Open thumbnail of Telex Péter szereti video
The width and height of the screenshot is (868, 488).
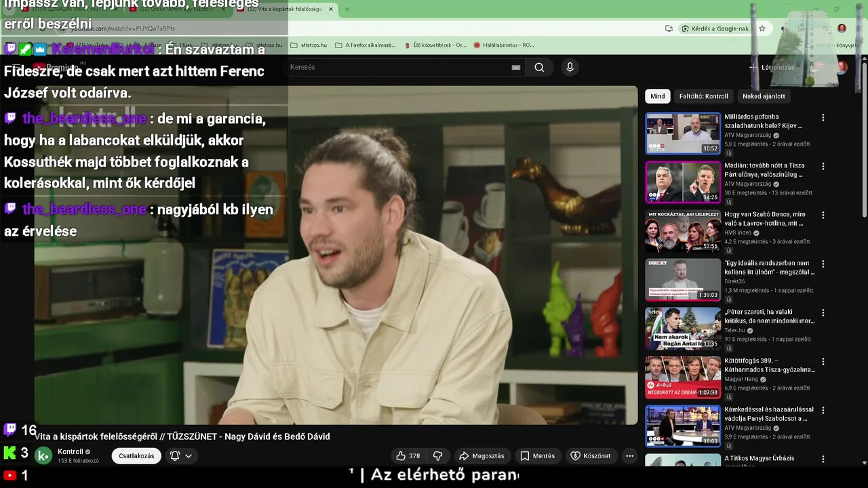[x=683, y=329]
